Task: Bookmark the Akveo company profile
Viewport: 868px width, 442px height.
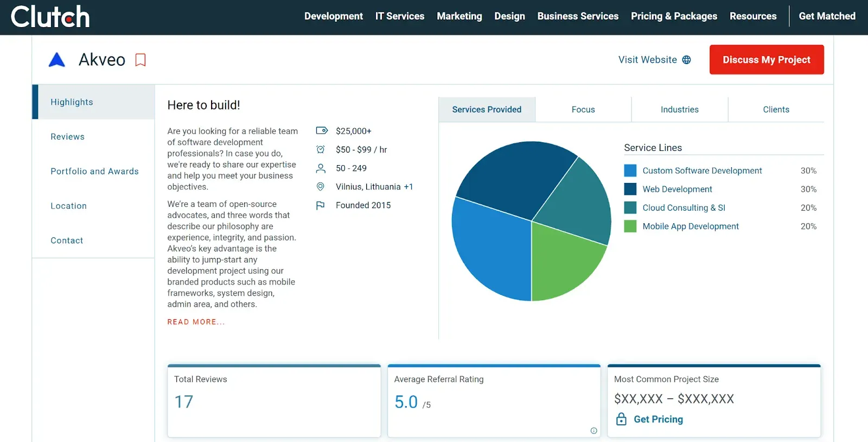Action: click(141, 60)
